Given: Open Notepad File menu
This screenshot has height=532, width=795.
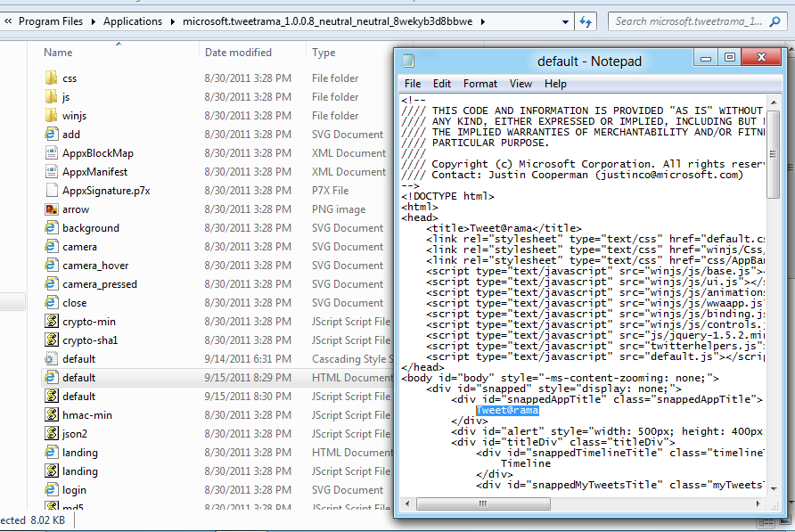Looking at the screenshot, I should pos(412,84).
